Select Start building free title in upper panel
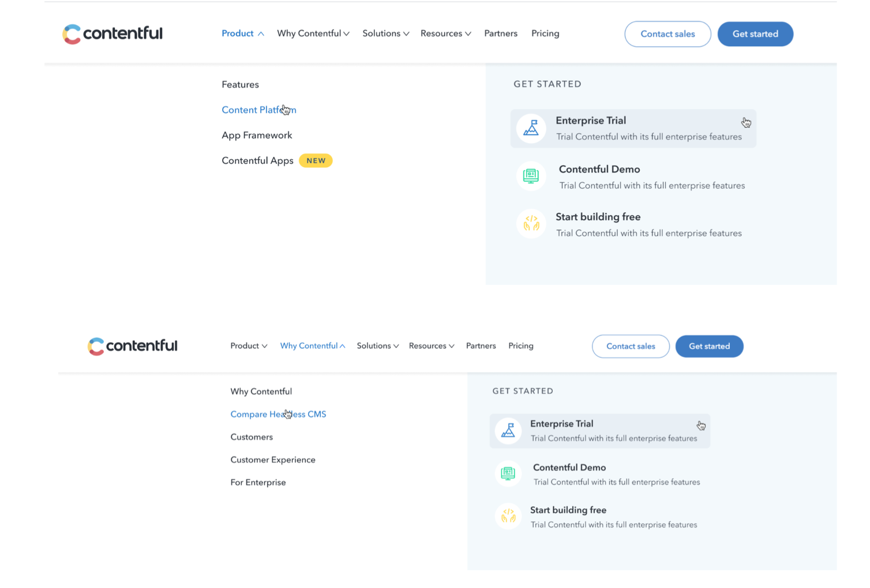 click(x=598, y=217)
